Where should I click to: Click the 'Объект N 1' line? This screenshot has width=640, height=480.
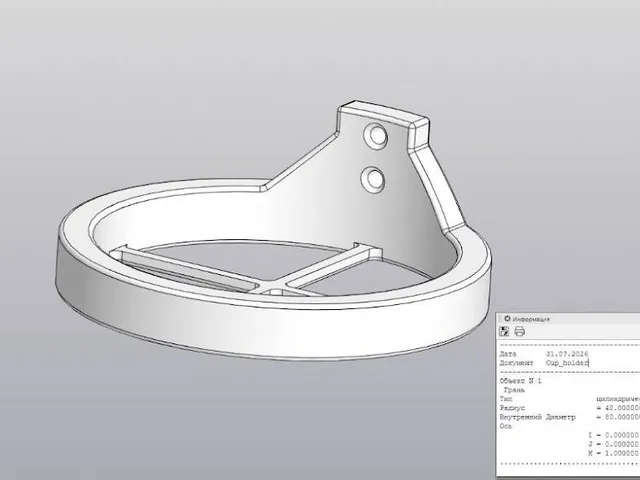pyautogui.click(x=520, y=381)
